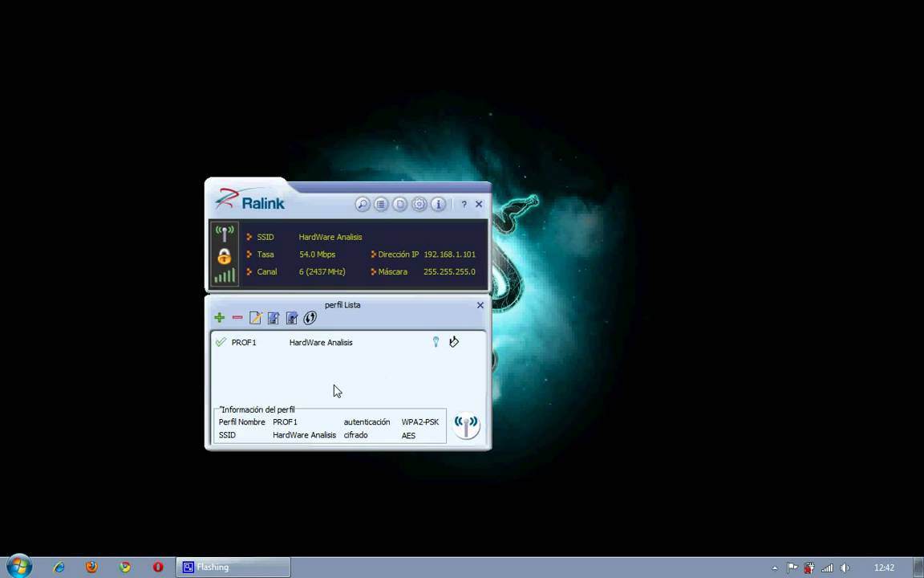Add a new profile with green plus
The image size is (924, 578).
[x=219, y=318]
